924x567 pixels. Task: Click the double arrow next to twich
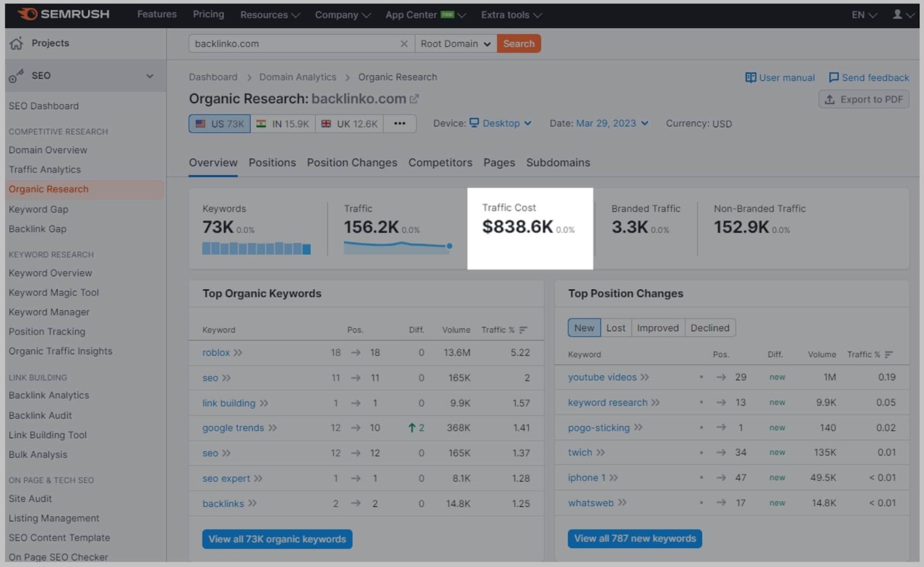click(601, 453)
